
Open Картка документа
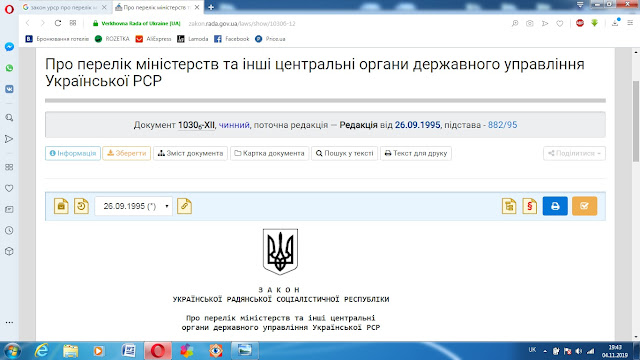(269, 153)
